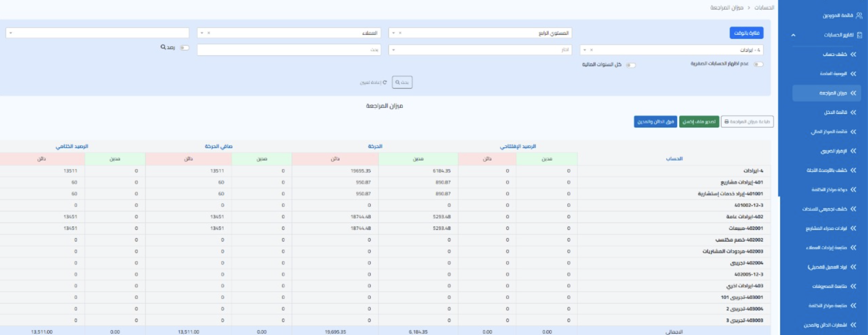Click the double-chevron icon beside كشف حساب
This screenshot has width=868, height=335.
853,54
